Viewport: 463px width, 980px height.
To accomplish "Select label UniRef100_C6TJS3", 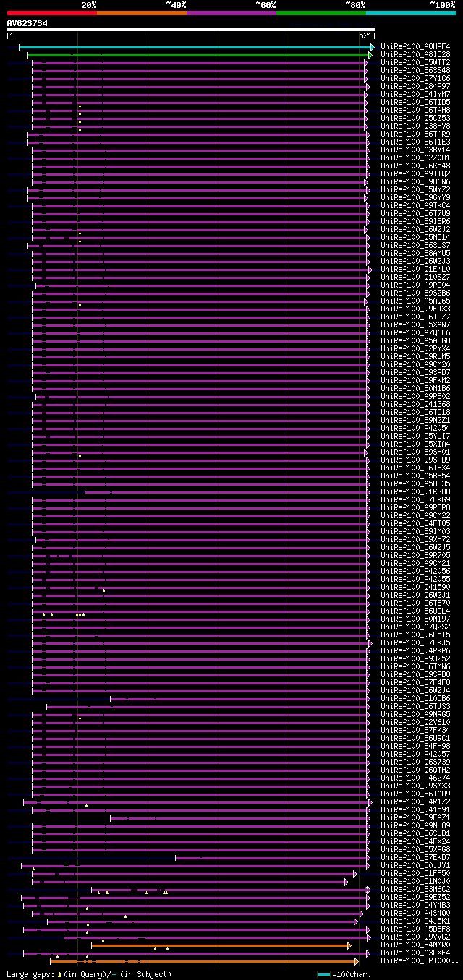I will [415, 707].
